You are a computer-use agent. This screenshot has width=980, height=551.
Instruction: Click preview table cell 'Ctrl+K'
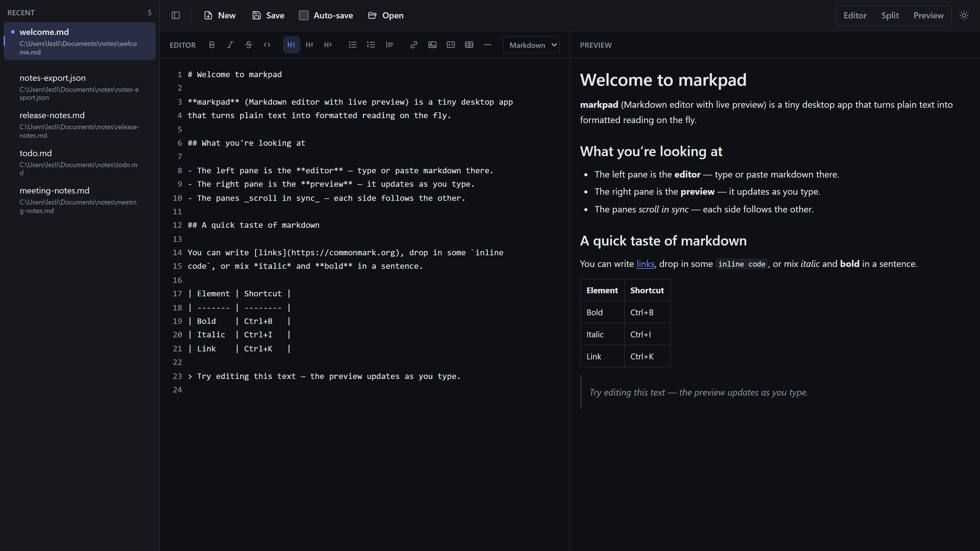[x=647, y=357]
